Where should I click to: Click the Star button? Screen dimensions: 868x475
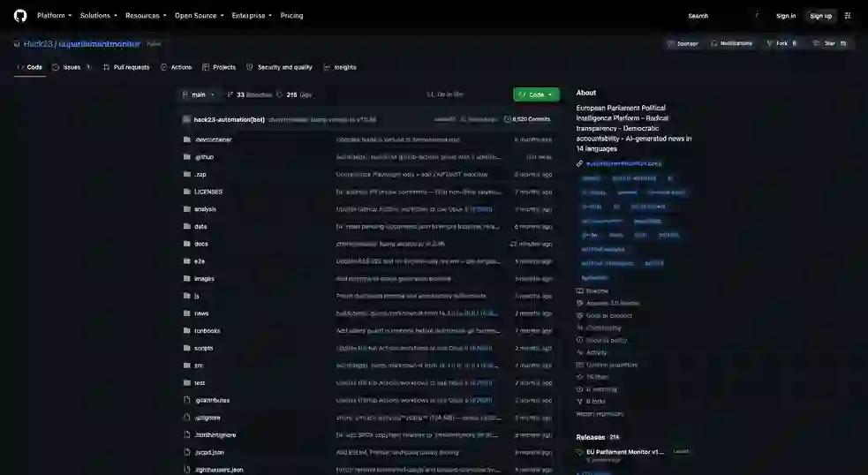pos(829,43)
